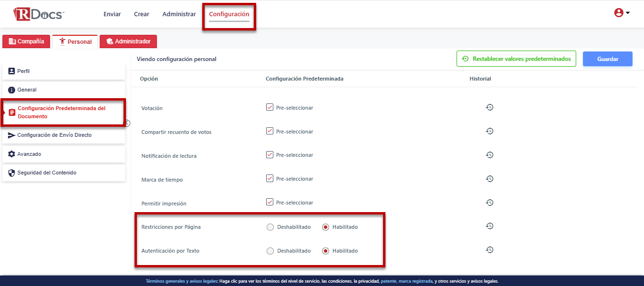Uncheck Pre-seleccionar for Votación
Image resolution: width=644 pixels, height=286 pixels.
(270, 107)
